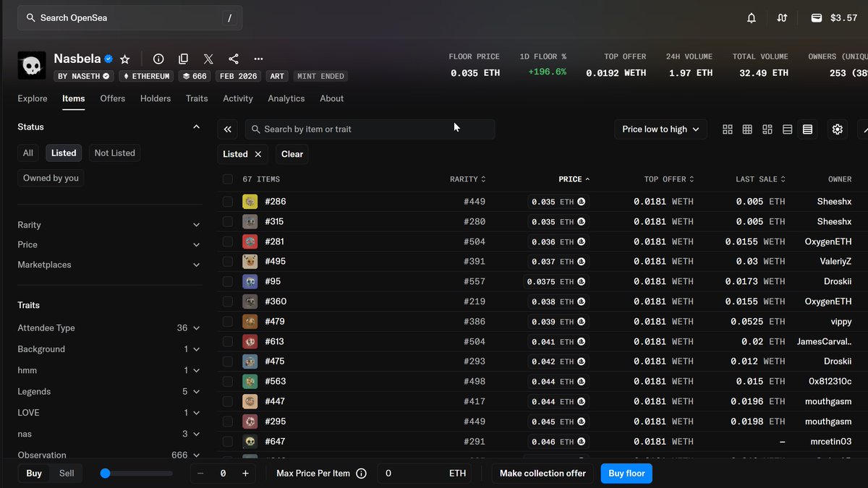Go to the Analytics tab
This screenshot has width=868, height=488.
286,98
